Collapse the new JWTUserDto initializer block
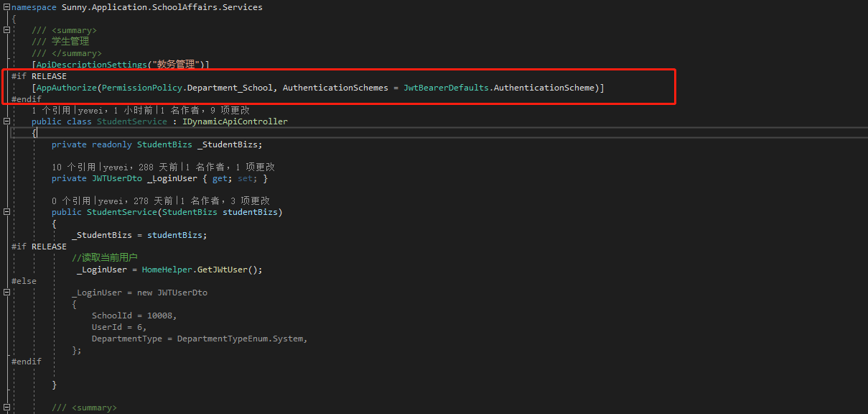The height and width of the screenshot is (414, 868). [6, 293]
